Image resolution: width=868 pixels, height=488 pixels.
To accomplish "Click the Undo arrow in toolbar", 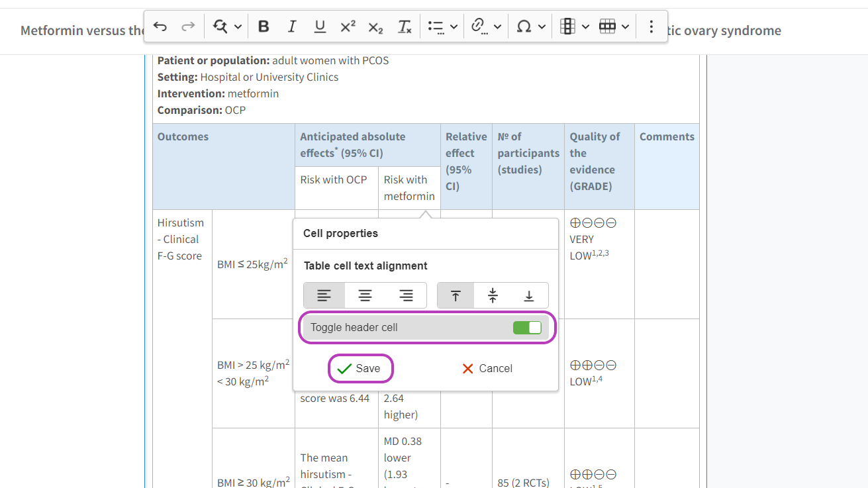I will pyautogui.click(x=160, y=26).
